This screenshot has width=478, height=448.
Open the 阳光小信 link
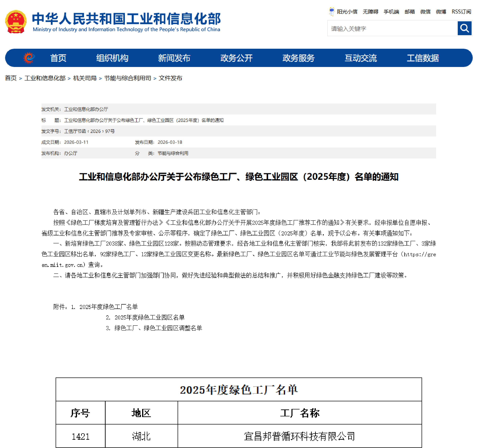[x=347, y=12]
